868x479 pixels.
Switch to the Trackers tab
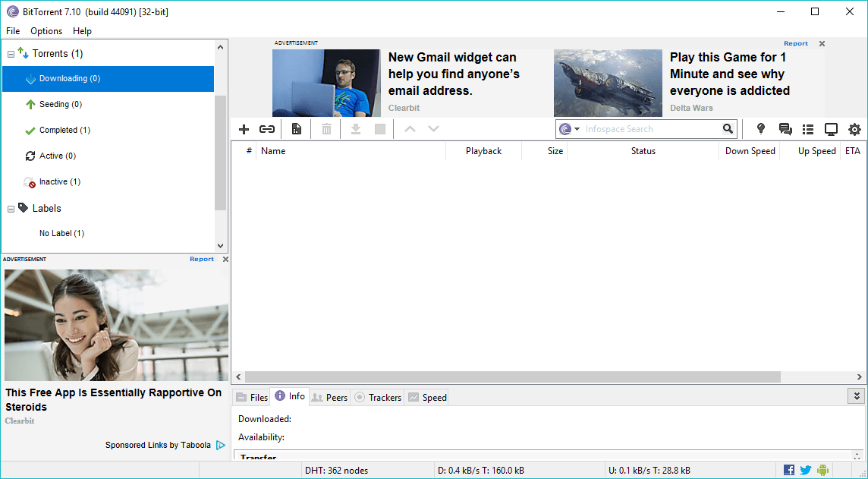(x=378, y=397)
